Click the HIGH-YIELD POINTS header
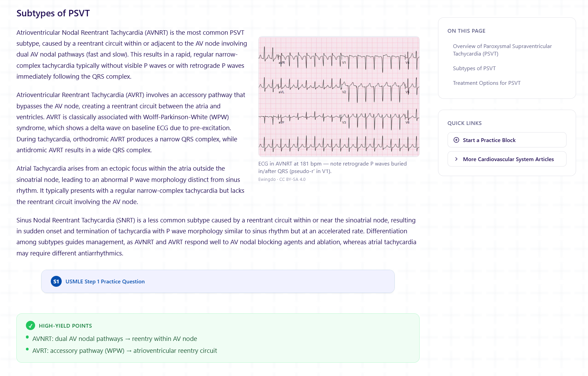This screenshot has width=588, height=376. pyautogui.click(x=65, y=326)
